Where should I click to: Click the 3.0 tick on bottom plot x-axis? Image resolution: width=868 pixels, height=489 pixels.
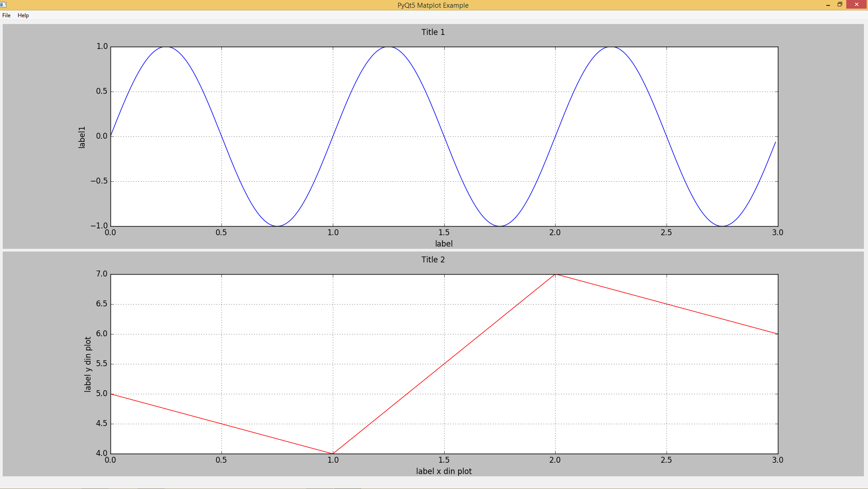point(778,460)
